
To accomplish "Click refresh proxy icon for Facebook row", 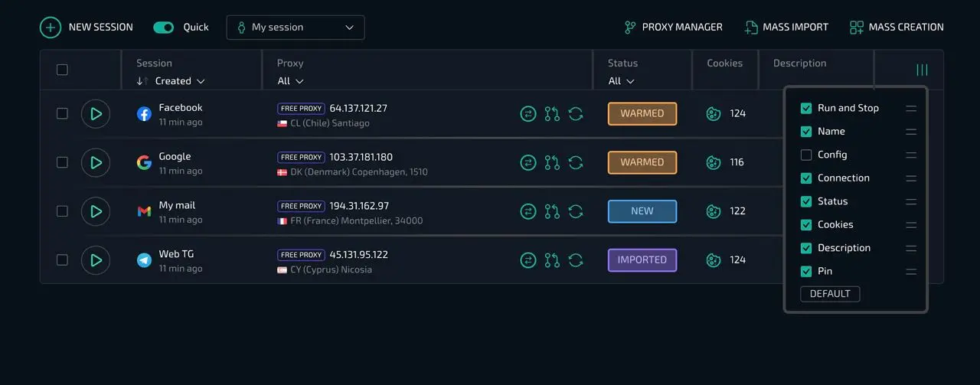I will (576, 114).
